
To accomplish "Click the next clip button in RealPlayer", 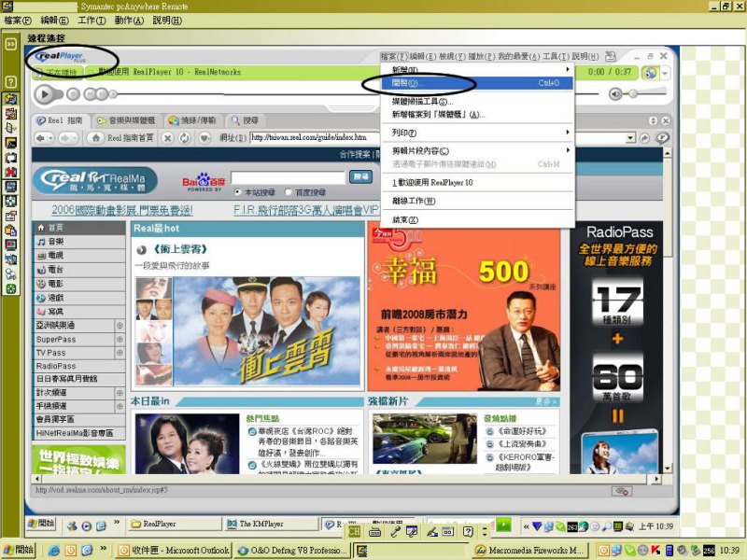I will [x=102, y=94].
